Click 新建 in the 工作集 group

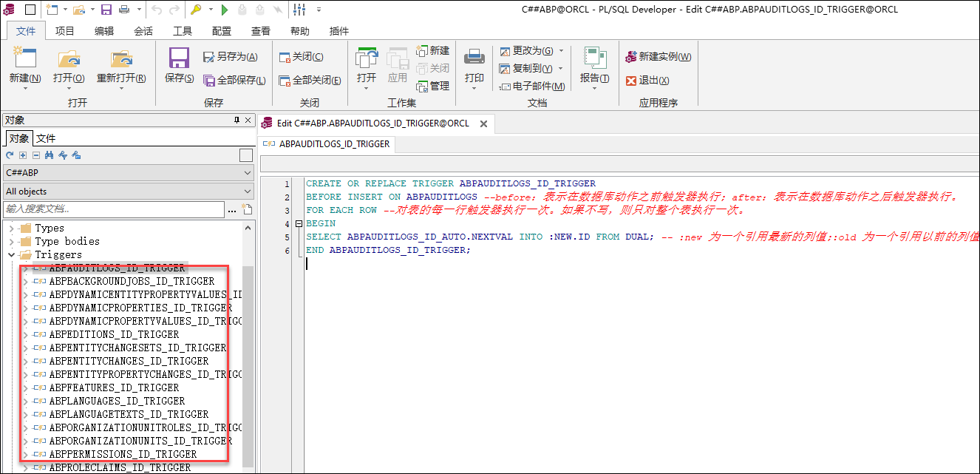tap(432, 50)
